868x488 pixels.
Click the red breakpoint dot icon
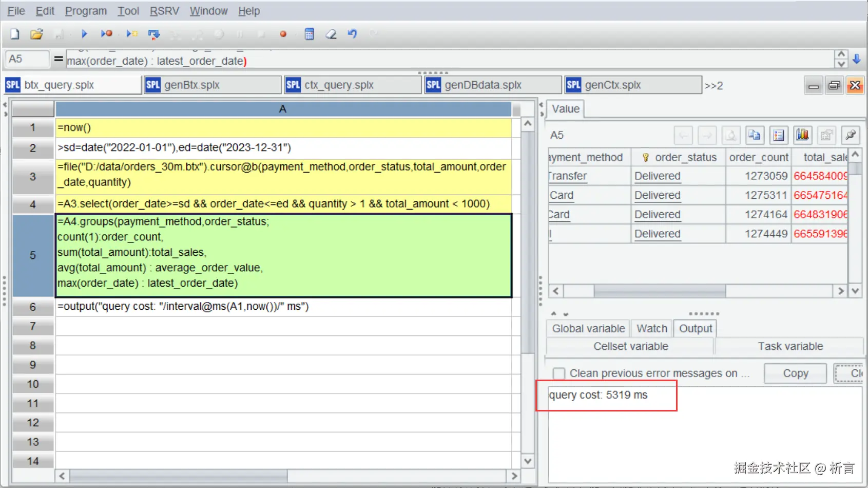coord(283,34)
